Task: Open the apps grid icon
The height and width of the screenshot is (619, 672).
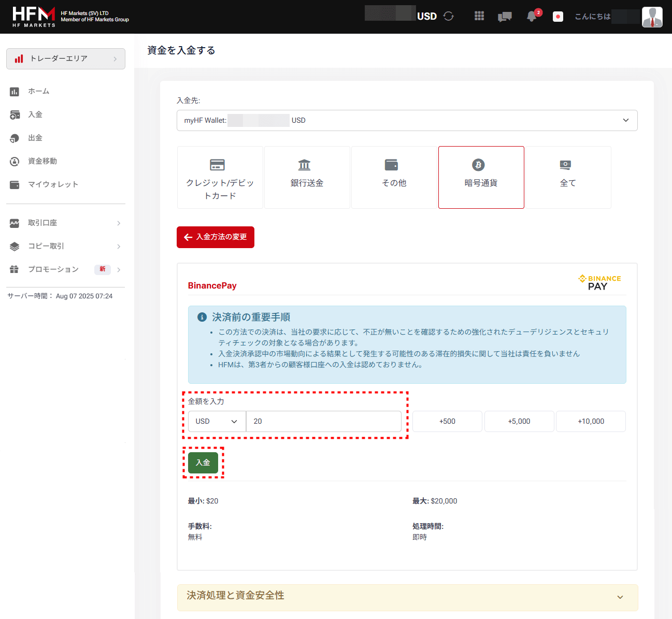Action: click(479, 16)
